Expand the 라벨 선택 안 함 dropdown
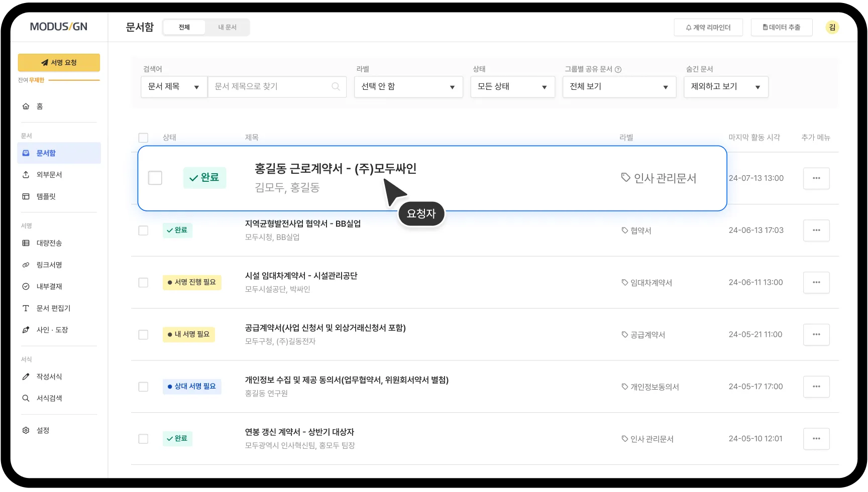The image size is (868, 492). point(408,86)
